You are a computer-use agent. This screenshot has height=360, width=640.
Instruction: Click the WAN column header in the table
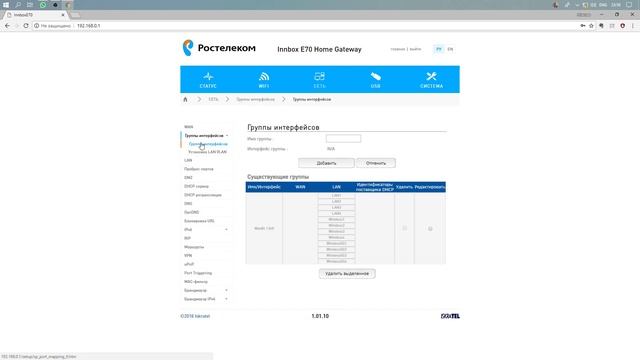coord(300,187)
